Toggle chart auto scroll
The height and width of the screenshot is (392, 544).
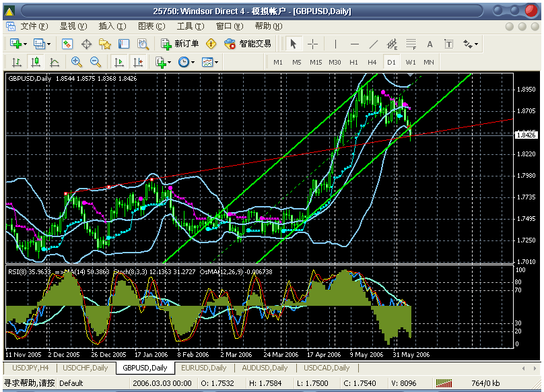[119, 62]
